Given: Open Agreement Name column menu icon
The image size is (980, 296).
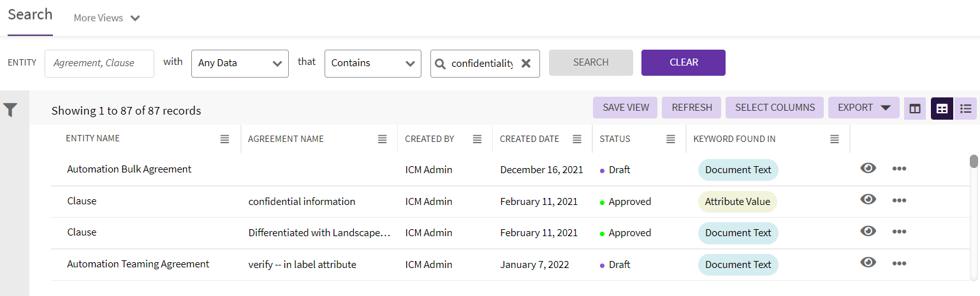Looking at the screenshot, I should 382,139.
